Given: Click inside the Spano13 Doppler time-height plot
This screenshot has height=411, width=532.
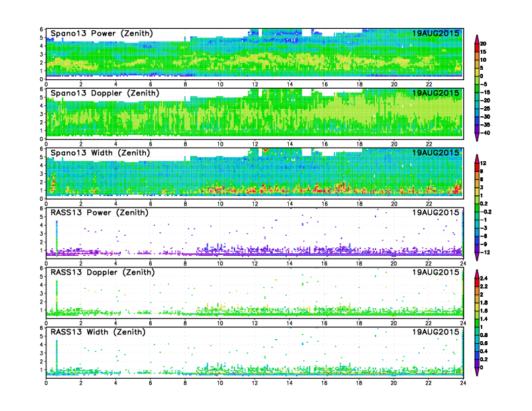Looking at the screenshot, I should (255, 113).
